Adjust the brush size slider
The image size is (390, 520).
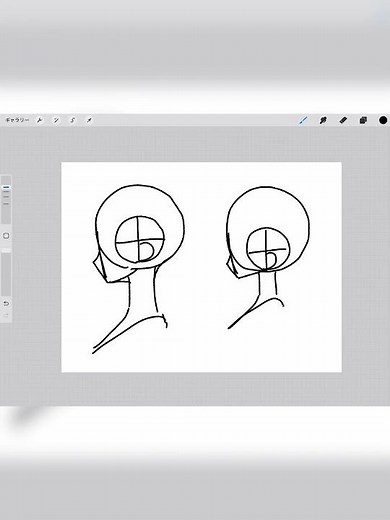point(6,200)
